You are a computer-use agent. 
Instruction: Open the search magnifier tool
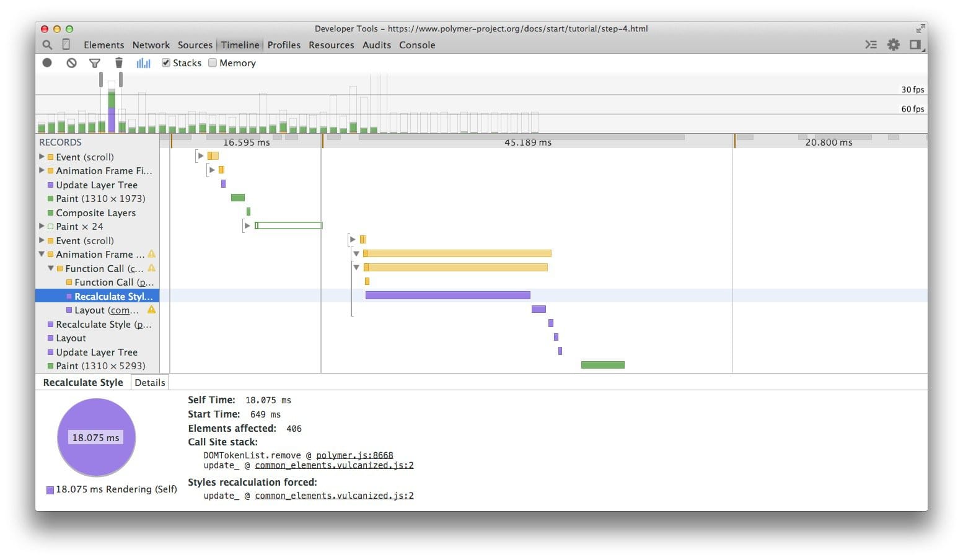(47, 45)
